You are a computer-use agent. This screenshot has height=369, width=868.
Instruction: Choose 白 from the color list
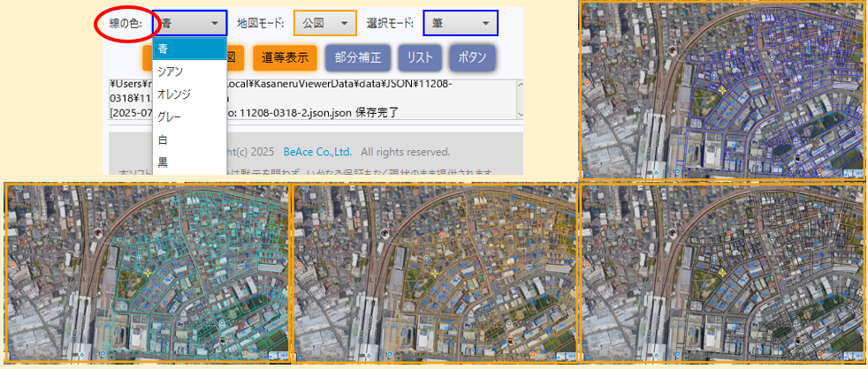[190, 139]
